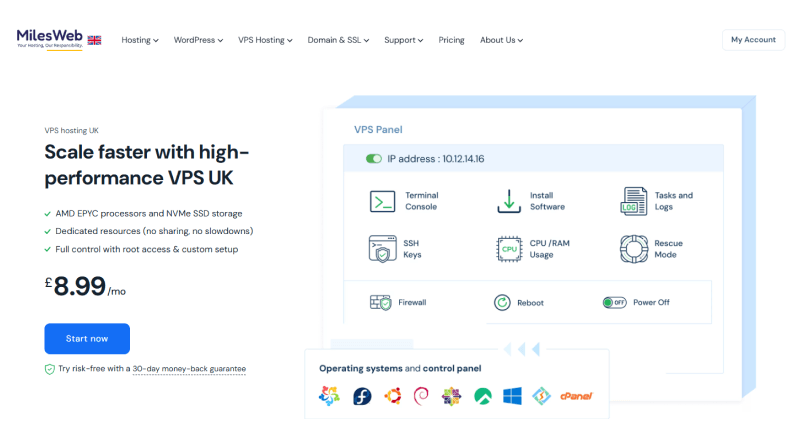The width and height of the screenshot is (800, 445).
Task: Click the Tasks and Logs label
Action: point(673,201)
